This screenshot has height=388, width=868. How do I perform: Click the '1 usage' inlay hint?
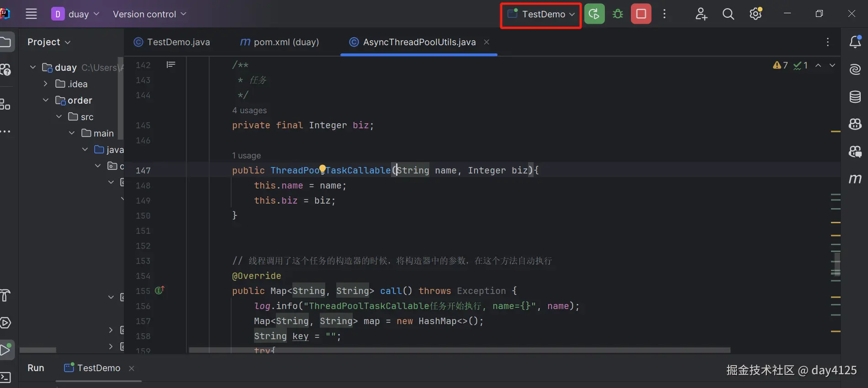click(x=246, y=156)
